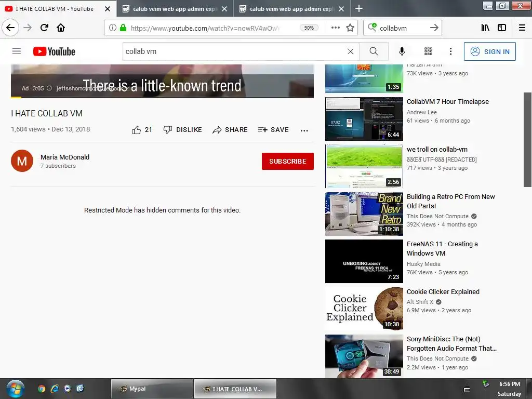This screenshot has width=532, height=399.
Task: Open YouTube apps grid icon
Action: (429, 51)
